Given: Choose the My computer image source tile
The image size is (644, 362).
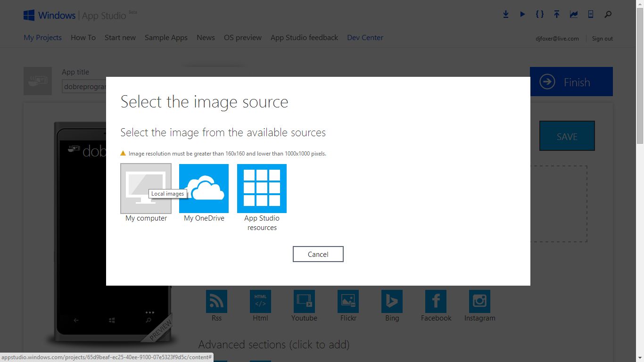Looking at the screenshot, I should click(x=146, y=189).
